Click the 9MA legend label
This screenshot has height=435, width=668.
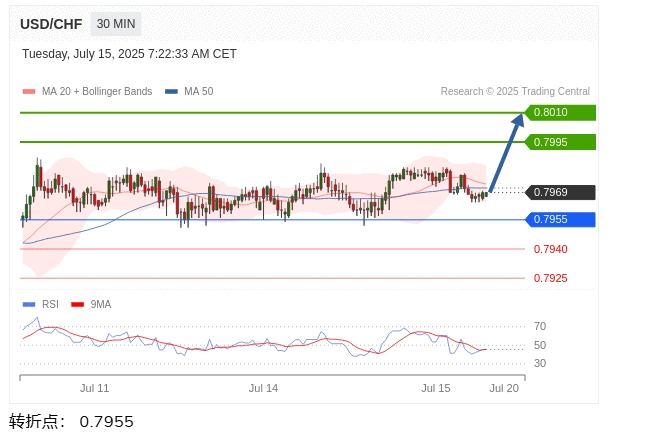[101, 304]
